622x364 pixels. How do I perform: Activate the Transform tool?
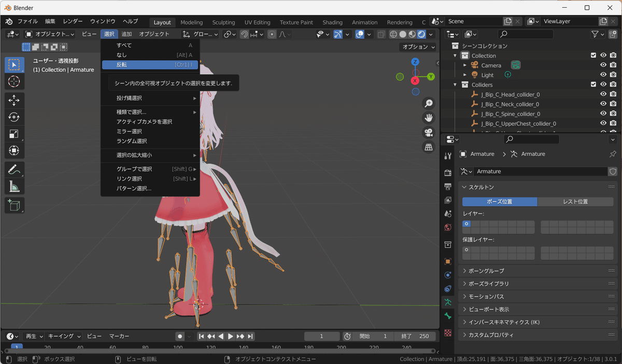coord(14,151)
